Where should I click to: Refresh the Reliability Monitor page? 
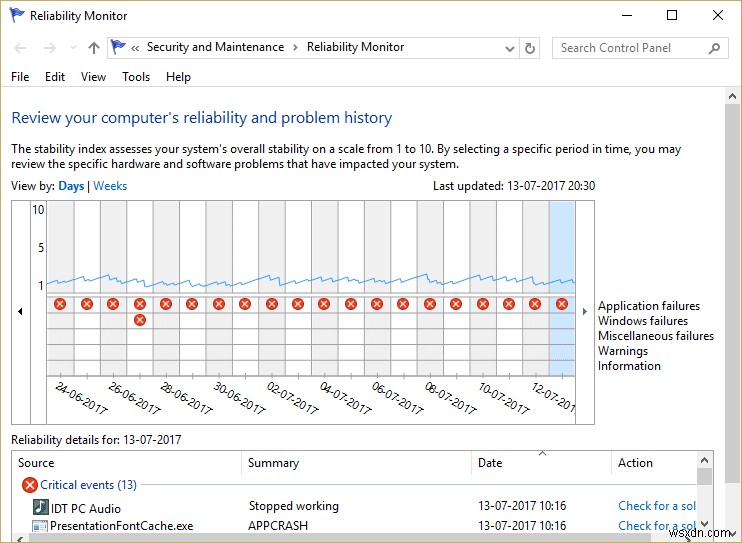[530, 48]
